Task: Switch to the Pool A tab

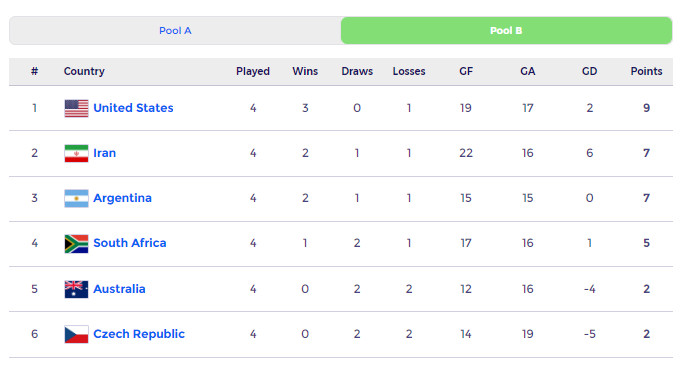Action: pyautogui.click(x=175, y=31)
